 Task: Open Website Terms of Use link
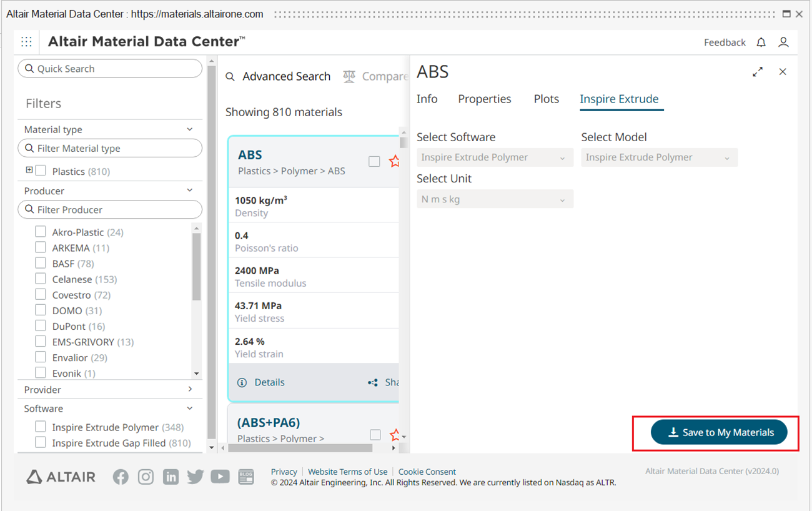click(347, 472)
